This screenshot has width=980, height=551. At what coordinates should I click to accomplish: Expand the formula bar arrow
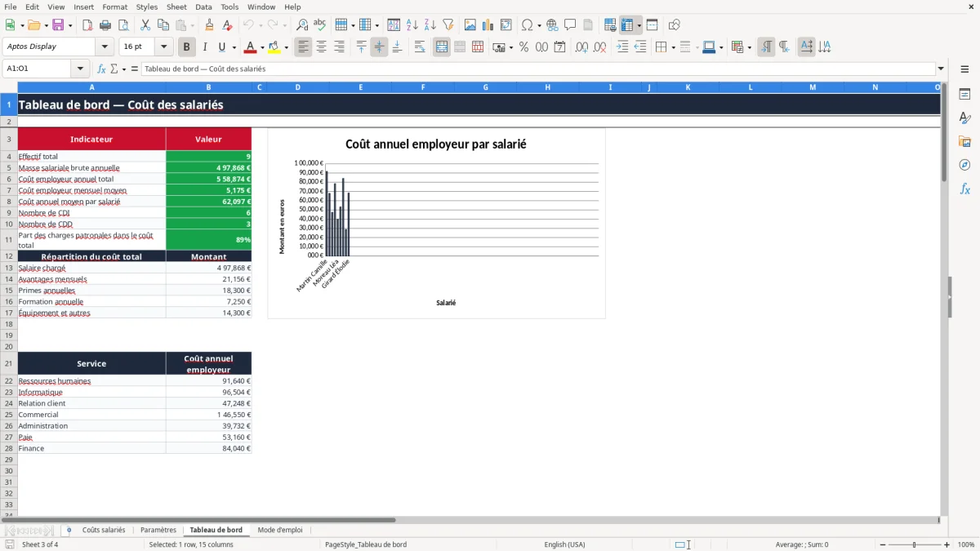[941, 69]
